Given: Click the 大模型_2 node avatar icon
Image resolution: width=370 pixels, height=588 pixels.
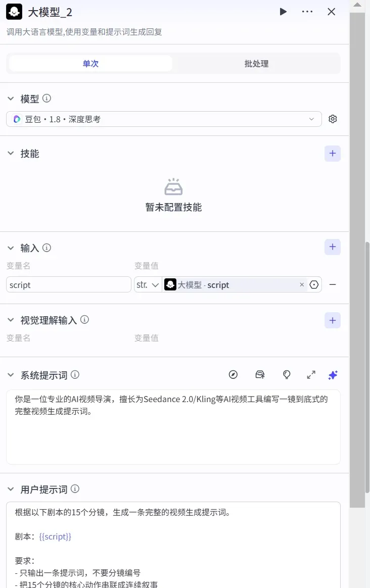Looking at the screenshot, I should pyautogui.click(x=14, y=12).
